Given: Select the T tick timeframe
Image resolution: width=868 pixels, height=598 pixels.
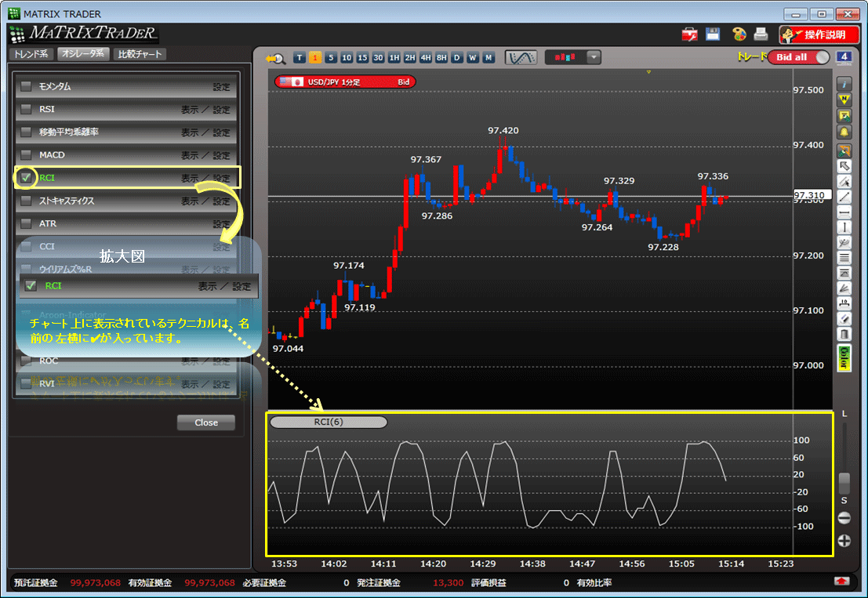Looking at the screenshot, I should (300, 57).
